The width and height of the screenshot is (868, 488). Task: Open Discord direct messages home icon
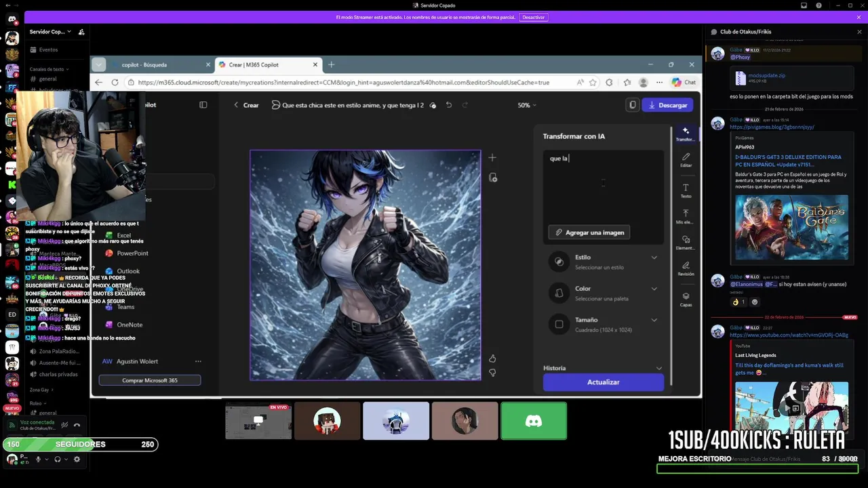click(12, 20)
